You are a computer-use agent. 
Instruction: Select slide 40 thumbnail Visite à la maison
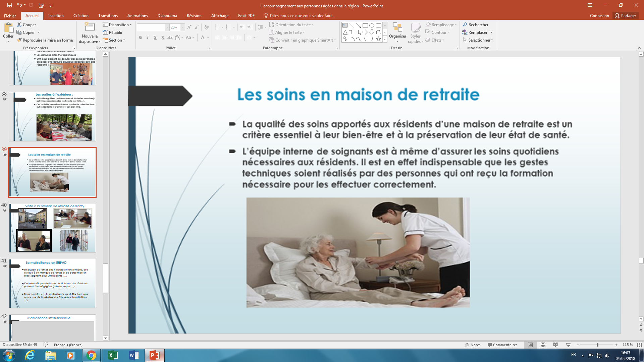[x=52, y=228]
